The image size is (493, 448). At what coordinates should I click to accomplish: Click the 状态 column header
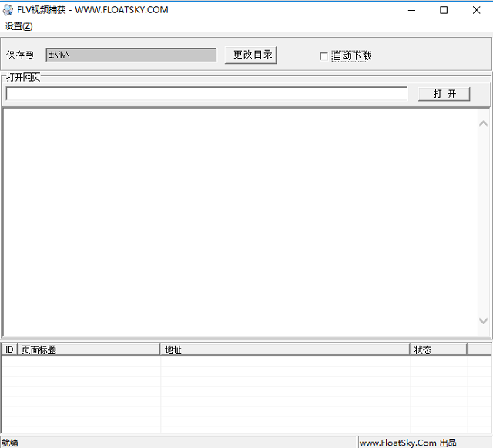438,349
